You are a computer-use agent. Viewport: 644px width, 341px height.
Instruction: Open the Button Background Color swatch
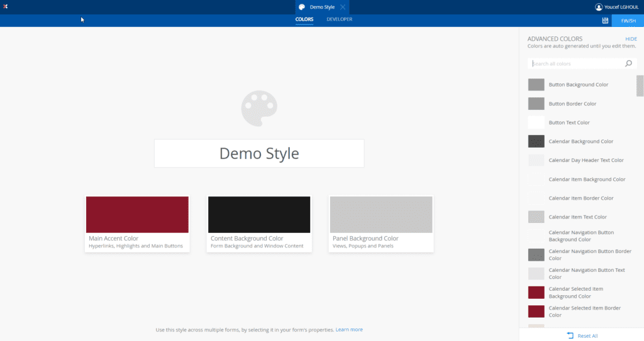[536, 85]
